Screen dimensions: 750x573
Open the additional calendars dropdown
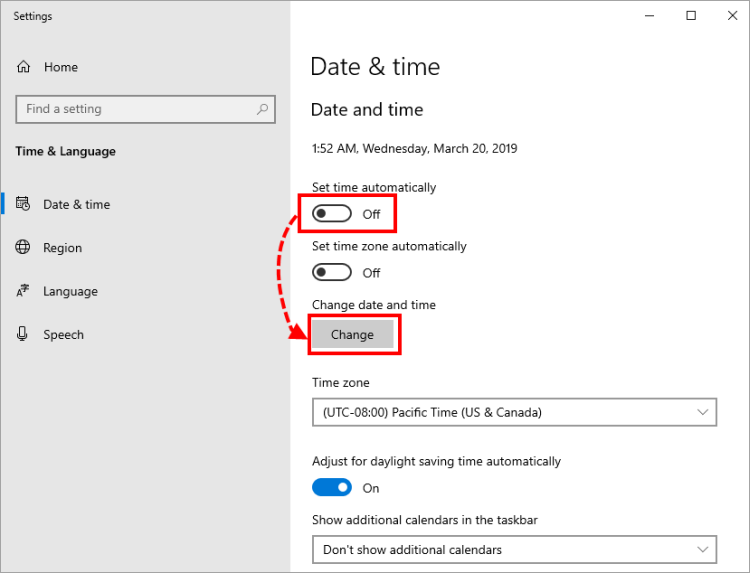[x=514, y=549]
